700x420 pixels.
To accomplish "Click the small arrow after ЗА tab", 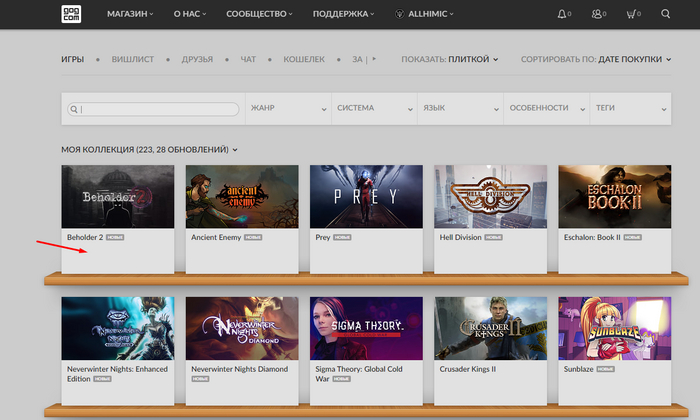I will [376, 59].
